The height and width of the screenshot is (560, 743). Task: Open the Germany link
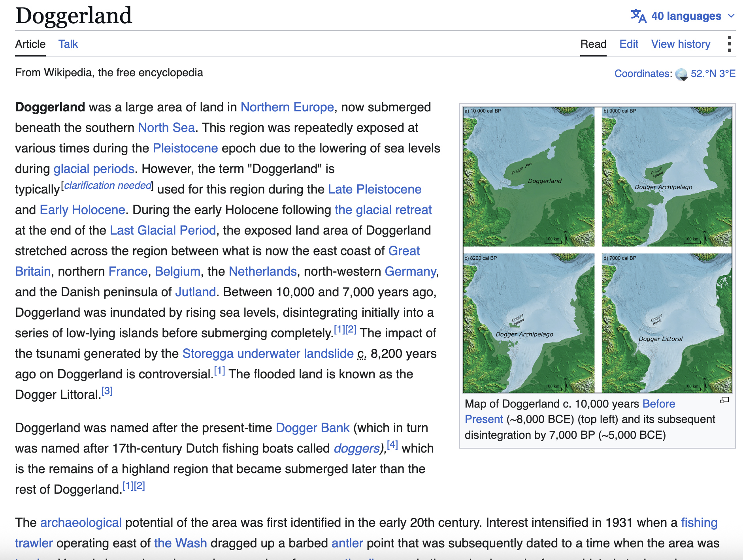[x=411, y=271]
